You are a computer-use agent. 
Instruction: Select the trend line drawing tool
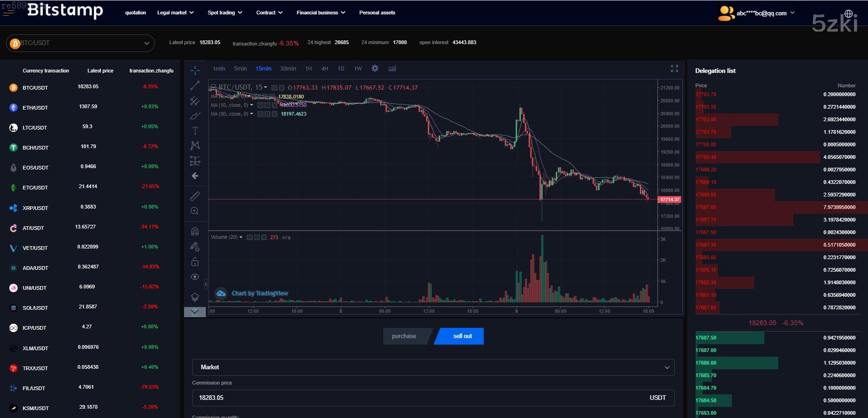[x=195, y=85]
